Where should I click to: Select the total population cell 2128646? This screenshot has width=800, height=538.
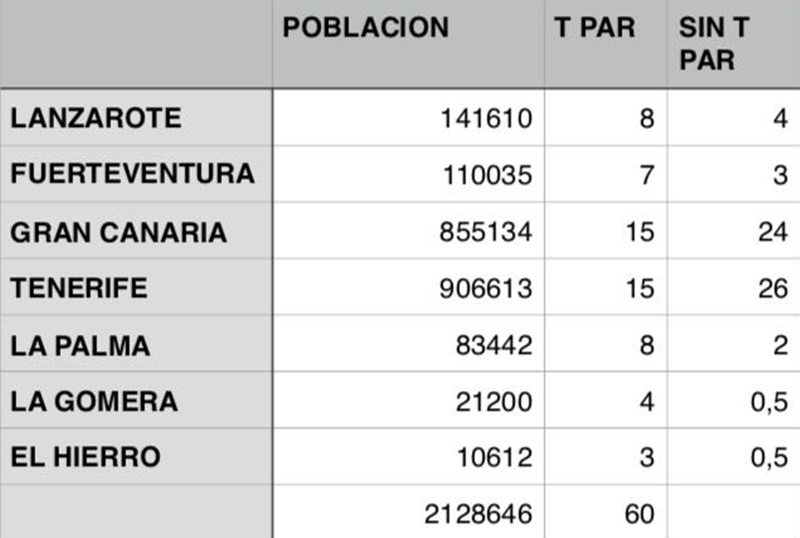pos(478,514)
